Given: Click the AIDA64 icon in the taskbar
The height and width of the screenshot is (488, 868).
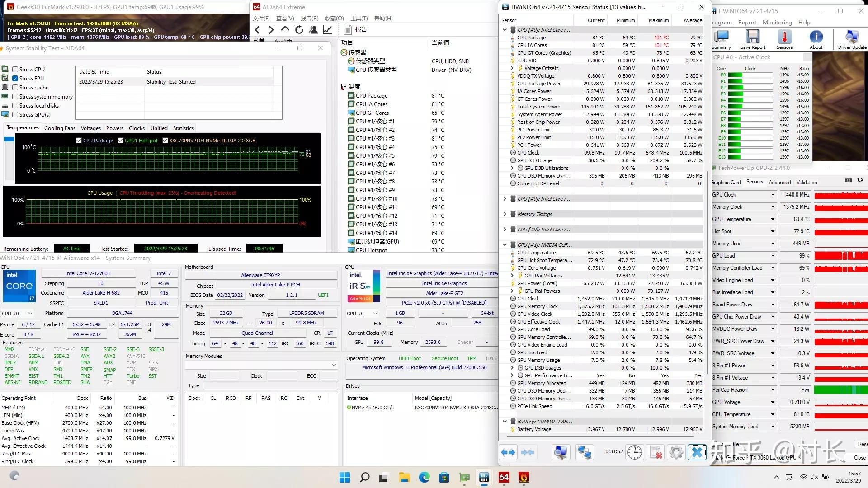Looking at the screenshot, I should pyautogui.click(x=504, y=477).
